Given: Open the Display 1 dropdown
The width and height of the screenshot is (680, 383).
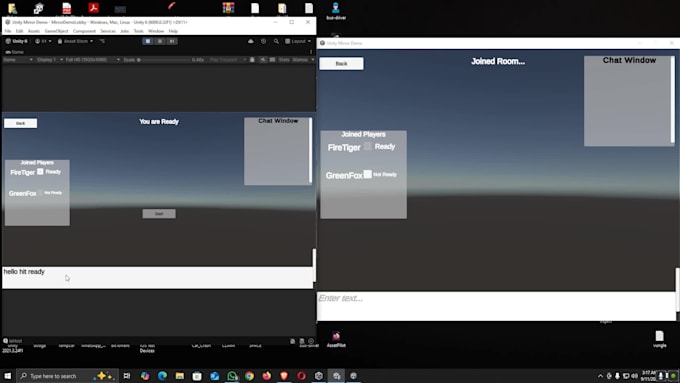Looking at the screenshot, I should [x=49, y=60].
